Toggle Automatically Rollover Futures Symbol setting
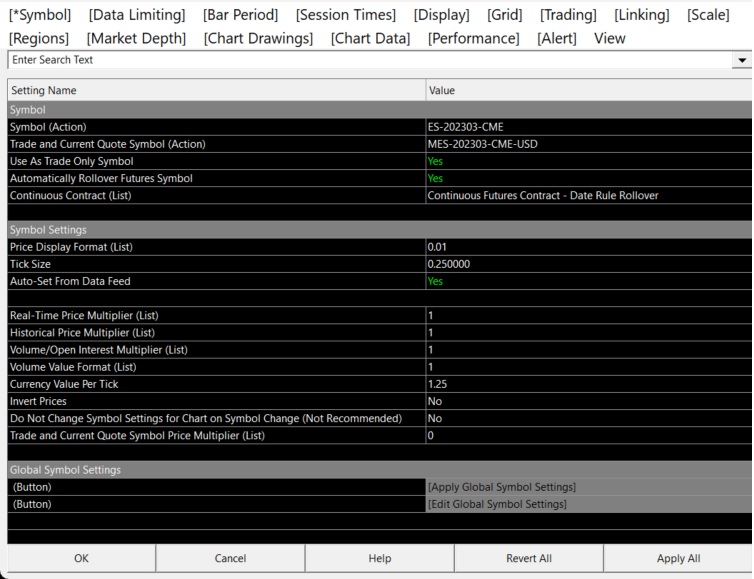 point(588,178)
